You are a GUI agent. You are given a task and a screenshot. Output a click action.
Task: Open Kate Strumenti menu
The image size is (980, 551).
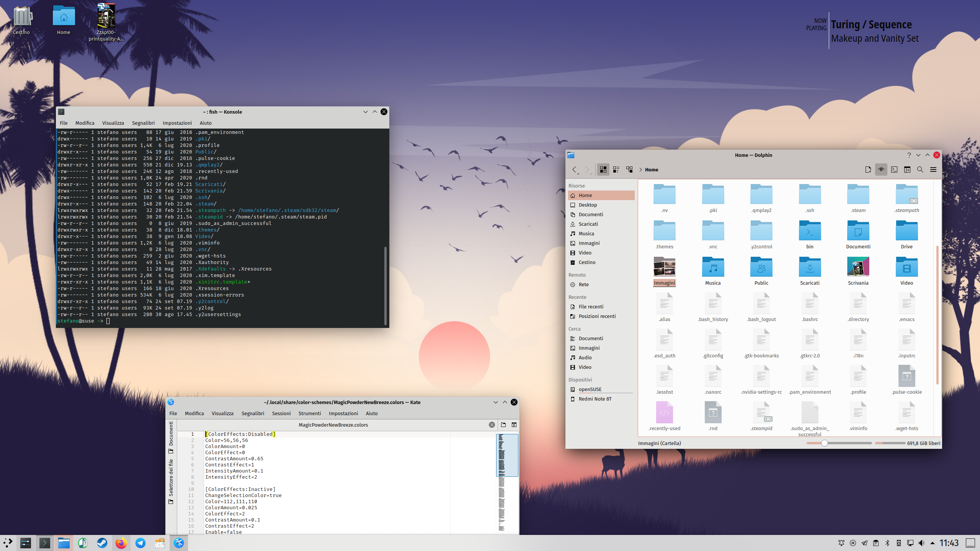click(310, 413)
